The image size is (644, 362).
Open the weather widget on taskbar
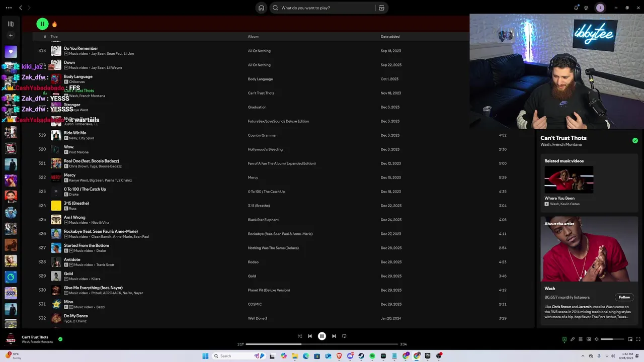point(14,356)
